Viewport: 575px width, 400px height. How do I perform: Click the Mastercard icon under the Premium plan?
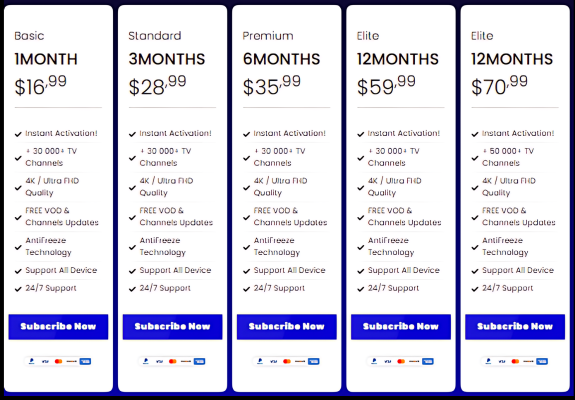pos(287,361)
